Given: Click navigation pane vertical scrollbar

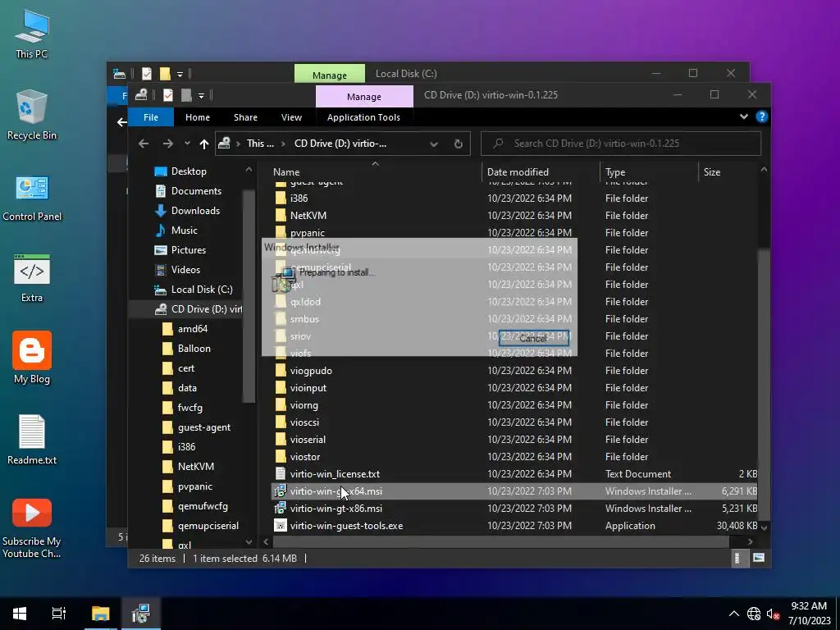Looking at the screenshot, I should (249, 295).
